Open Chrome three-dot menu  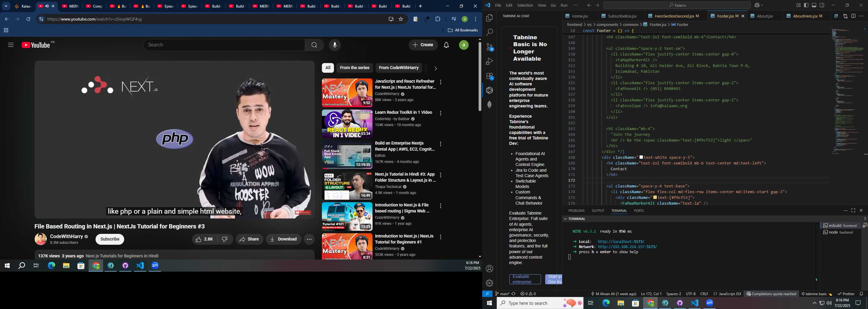(x=476, y=19)
